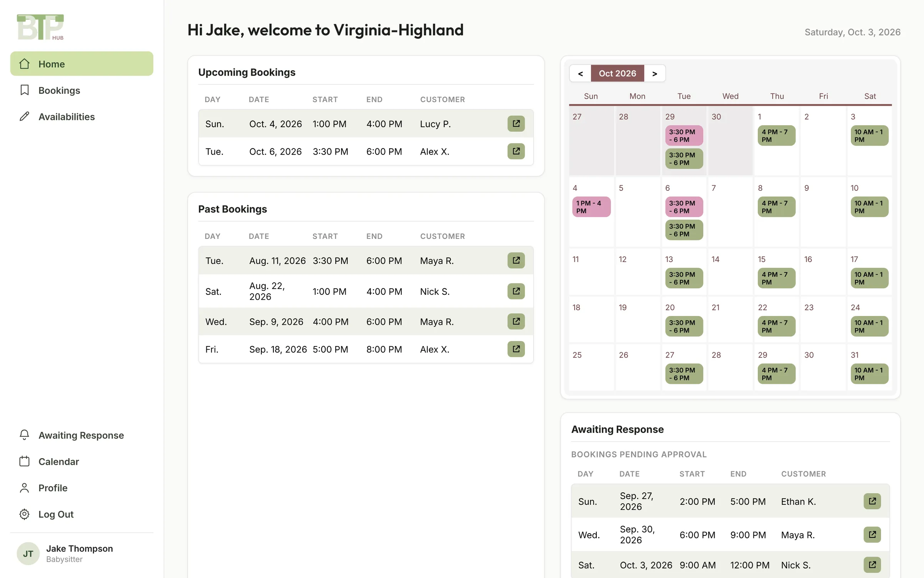Go to next month in calendar
The height and width of the screenshot is (578, 924).
[x=654, y=73]
